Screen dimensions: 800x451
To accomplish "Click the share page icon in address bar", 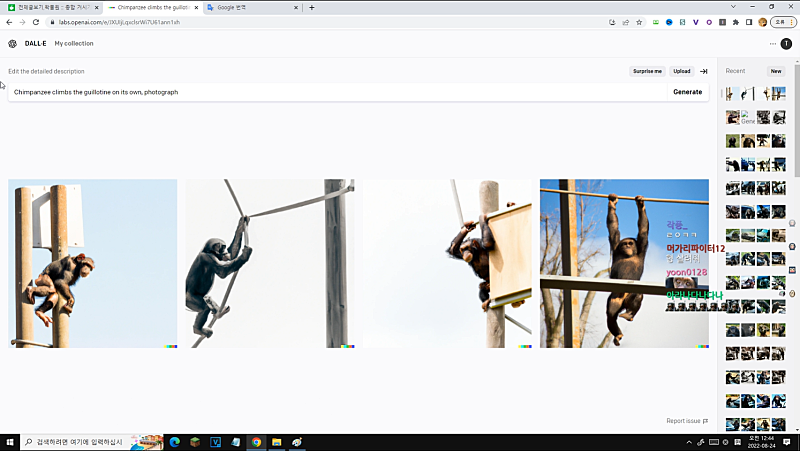I will click(626, 22).
